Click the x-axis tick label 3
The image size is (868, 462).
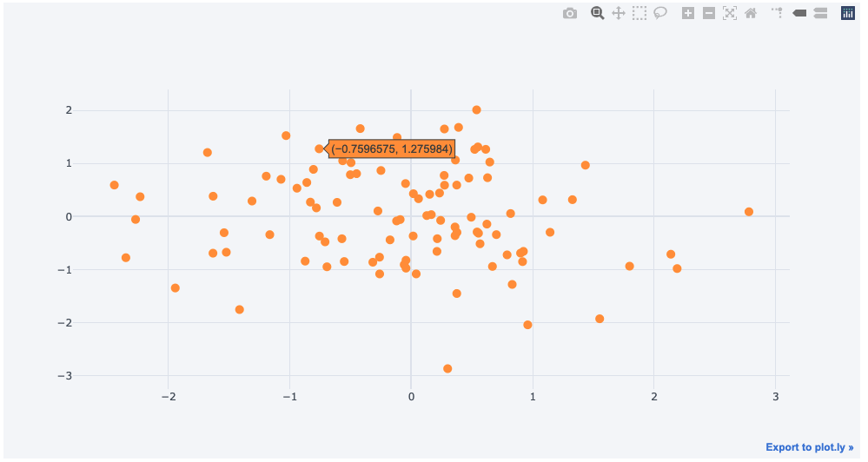coord(775,397)
